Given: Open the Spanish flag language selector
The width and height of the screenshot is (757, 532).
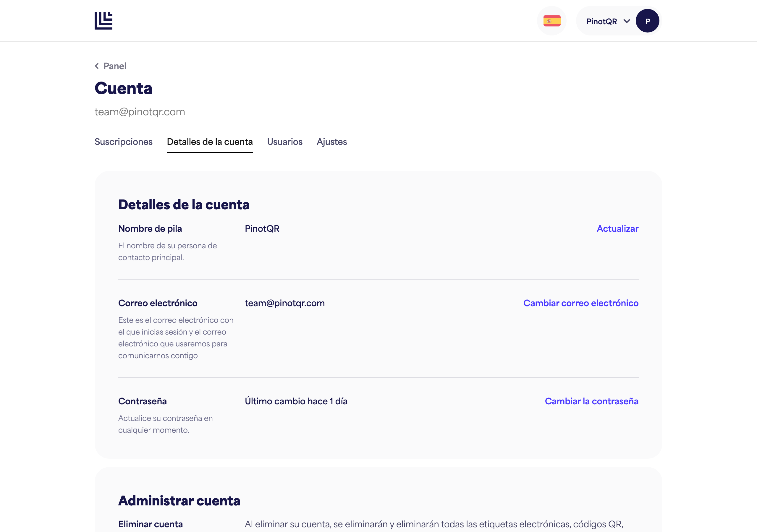Looking at the screenshot, I should click(x=552, y=21).
